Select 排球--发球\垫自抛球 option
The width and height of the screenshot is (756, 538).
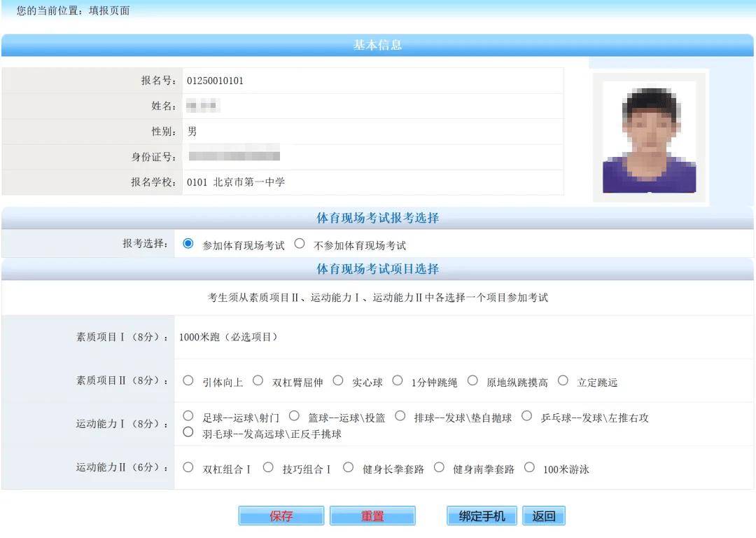[400, 415]
